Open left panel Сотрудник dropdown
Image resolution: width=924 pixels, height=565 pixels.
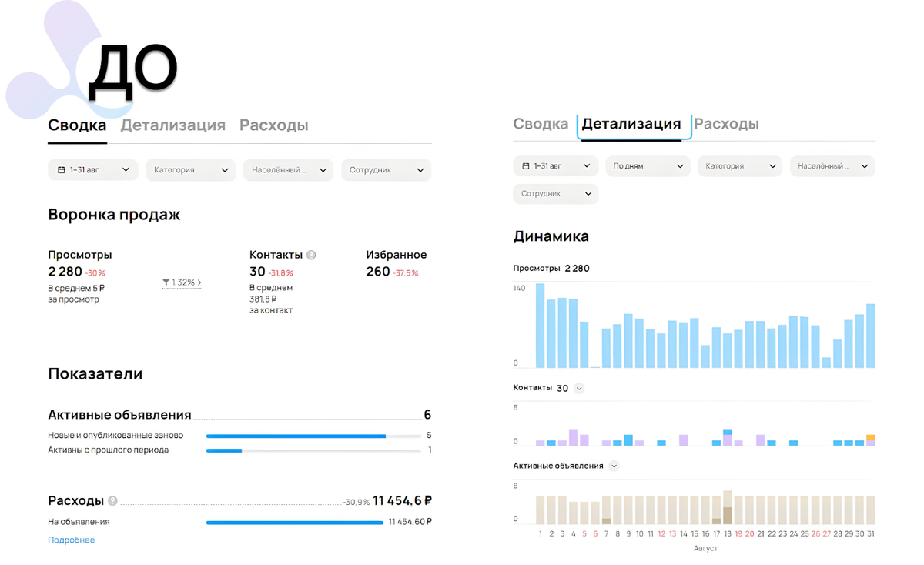[386, 170]
